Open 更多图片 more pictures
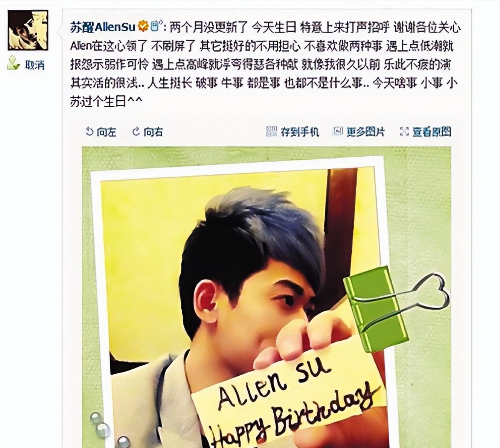 coord(359,131)
